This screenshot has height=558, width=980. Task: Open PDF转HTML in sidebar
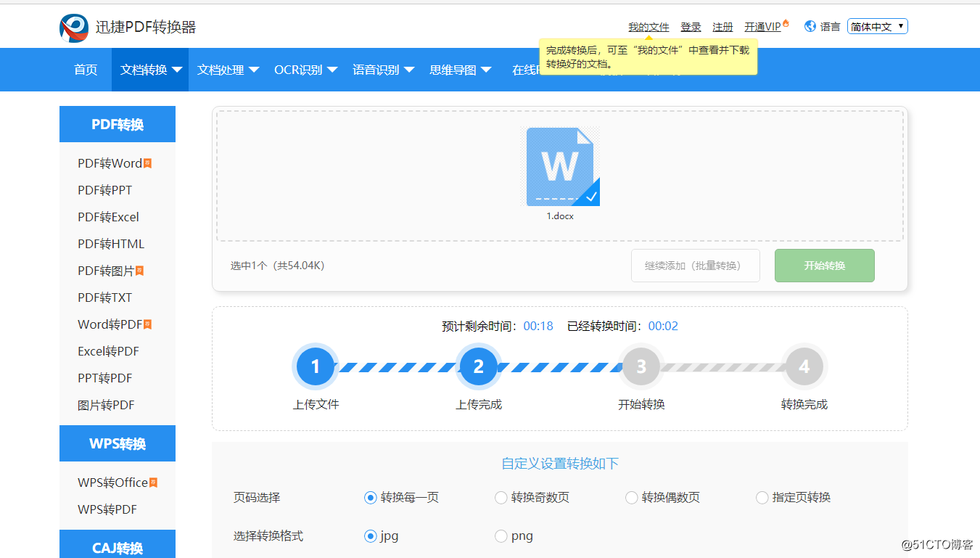click(111, 244)
